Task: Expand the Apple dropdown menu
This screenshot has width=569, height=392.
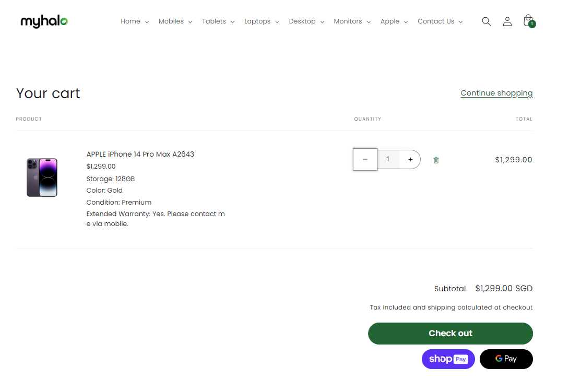Action: point(394,21)
